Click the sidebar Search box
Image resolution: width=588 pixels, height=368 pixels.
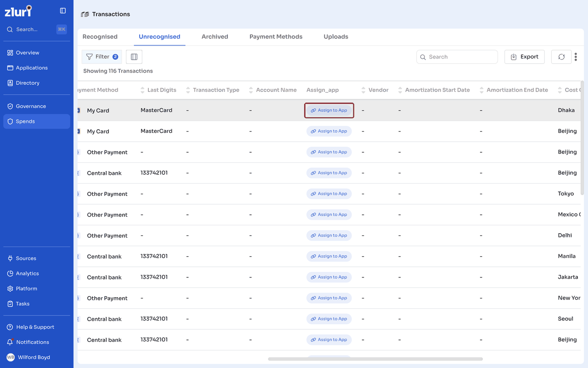tap(37, 29)
